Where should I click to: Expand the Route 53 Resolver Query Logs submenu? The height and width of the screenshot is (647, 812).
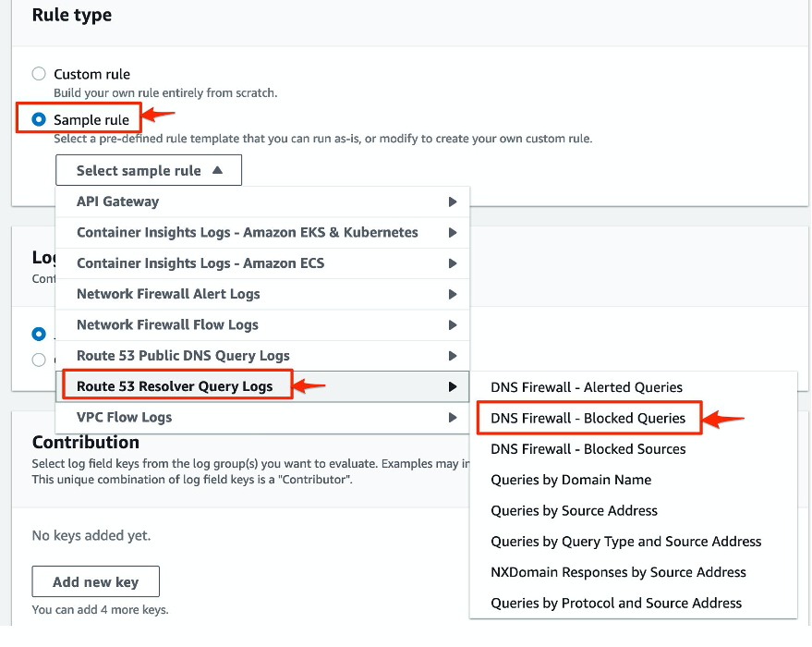click(x=452, y=385)
